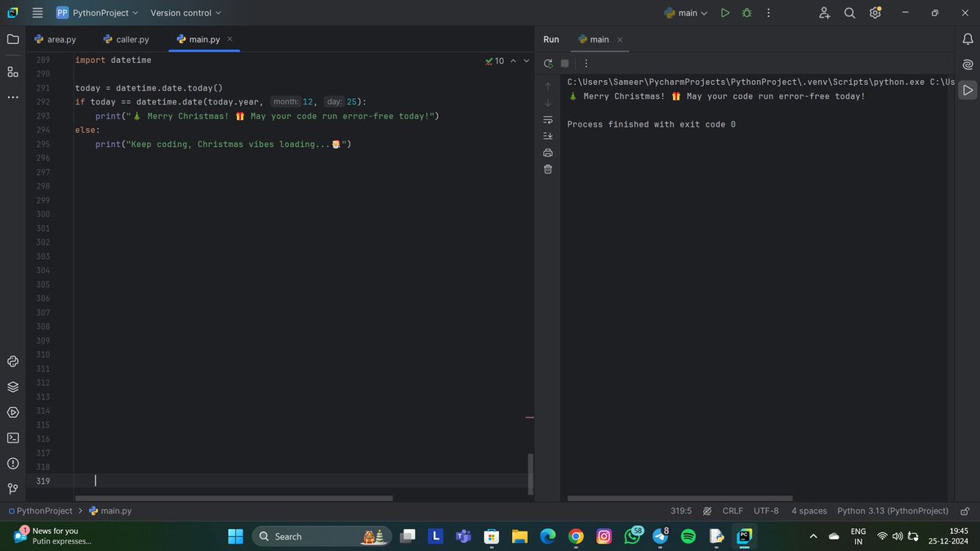Open PythonProject project dropdown
This screenshot has width=980, height=551.
pos(97,13)
